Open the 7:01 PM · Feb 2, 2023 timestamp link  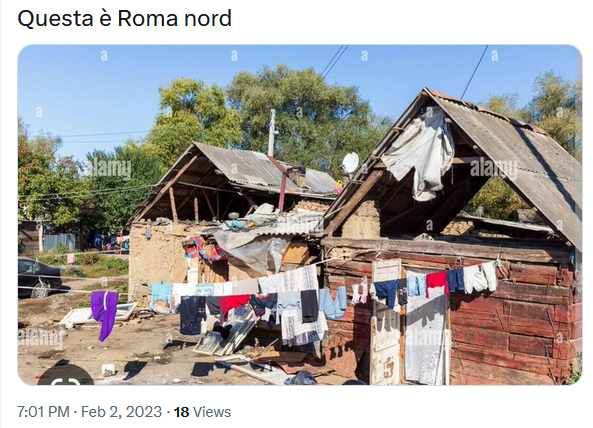tap(89, 412)
